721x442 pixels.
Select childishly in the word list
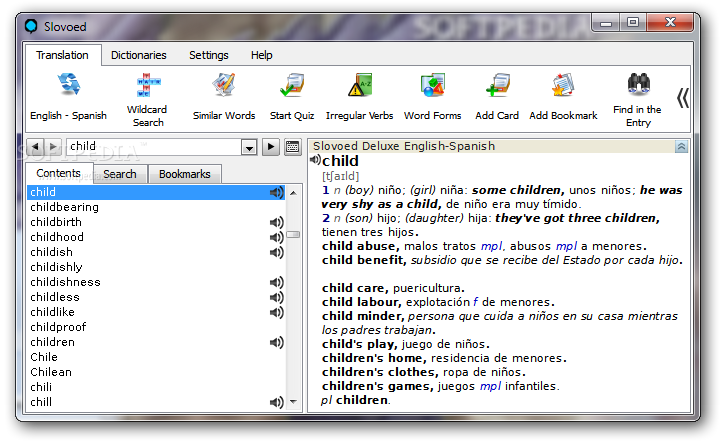point(155,267)
